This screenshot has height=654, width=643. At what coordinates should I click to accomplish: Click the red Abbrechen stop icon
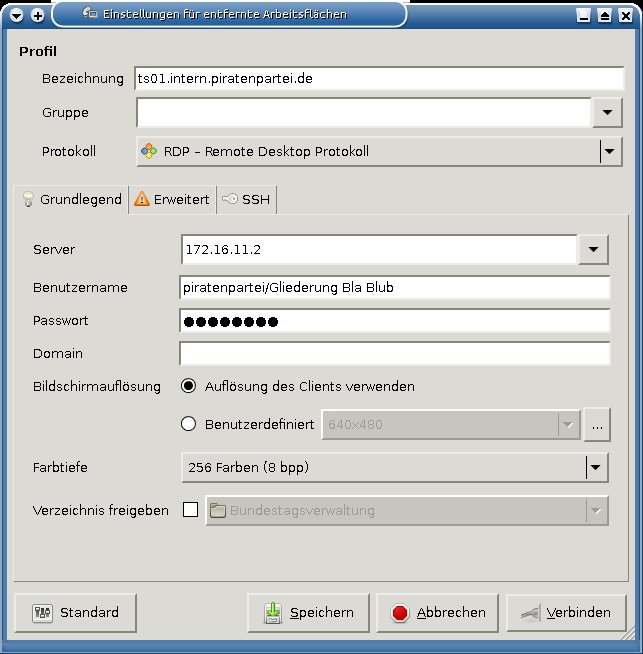[400, 613]
